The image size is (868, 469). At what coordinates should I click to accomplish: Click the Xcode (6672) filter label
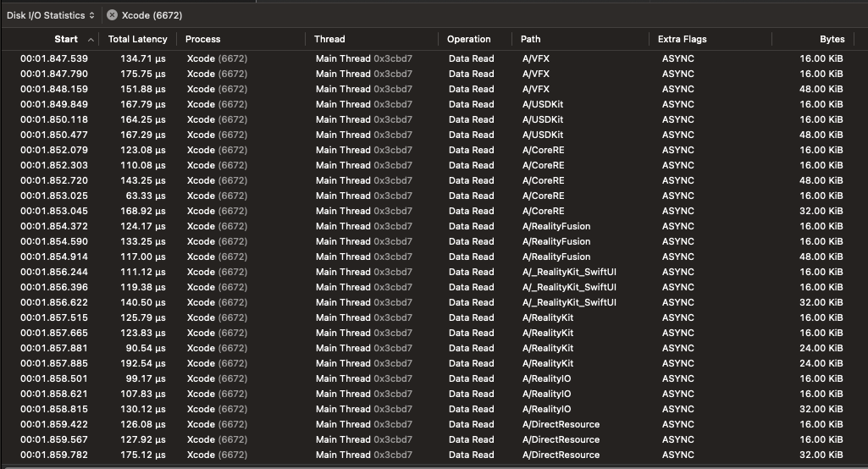point(152,15)
